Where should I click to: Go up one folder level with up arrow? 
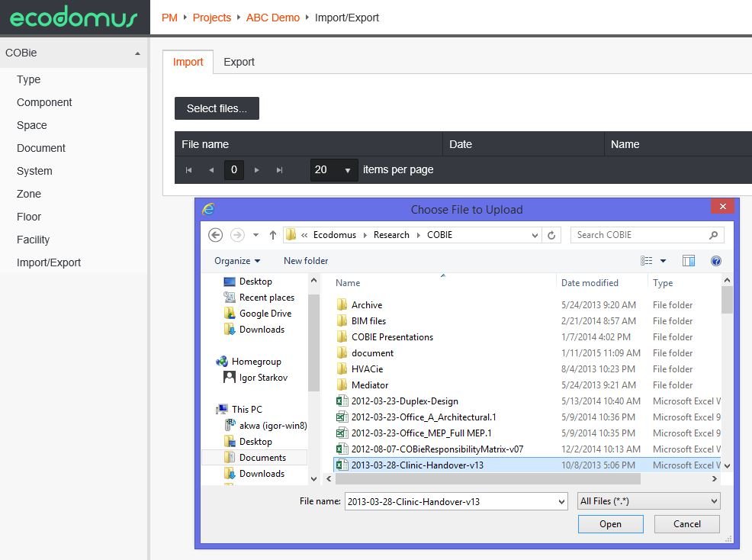273,234
